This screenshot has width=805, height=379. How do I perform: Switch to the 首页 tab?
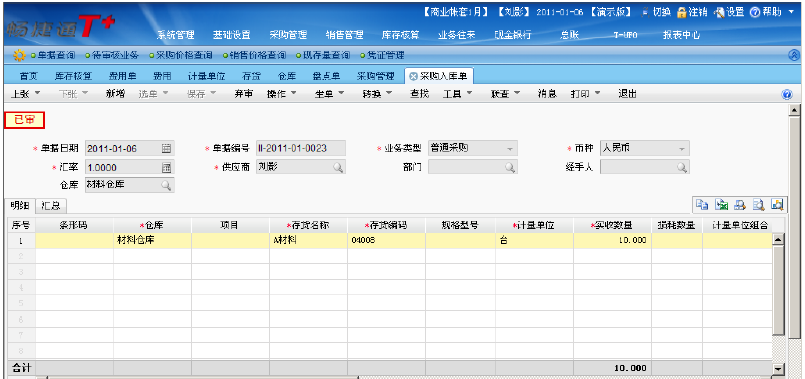click(x=29, y=77)
